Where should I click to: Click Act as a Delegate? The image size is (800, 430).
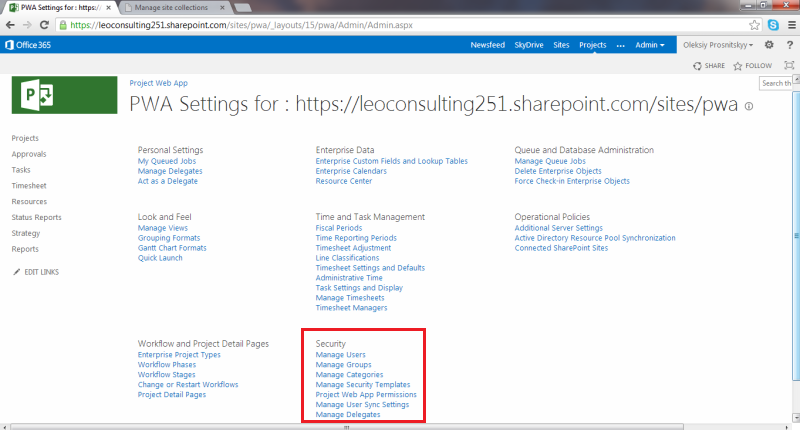point(167,181)
